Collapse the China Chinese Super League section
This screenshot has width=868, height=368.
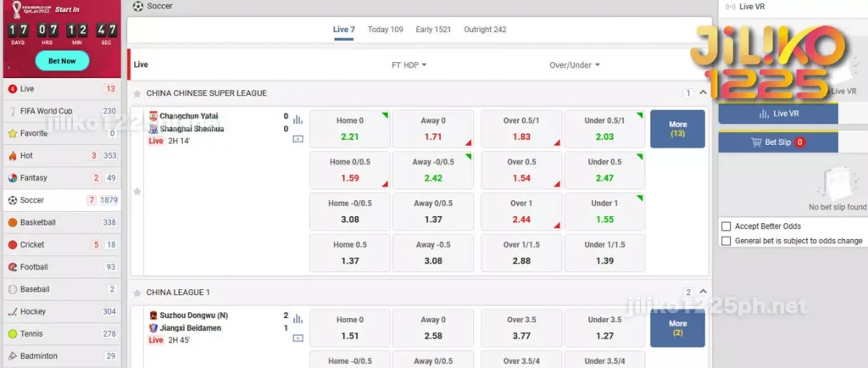(x=703, y=93)
